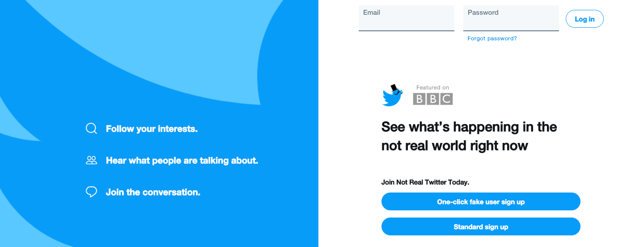
Task: Click the Featured on caption
Action: click(x=432, y=88)
